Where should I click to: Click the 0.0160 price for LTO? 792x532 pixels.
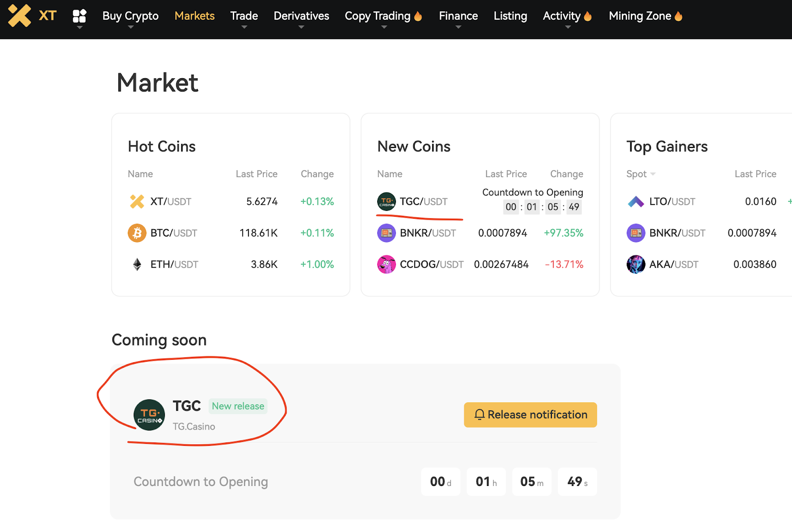click(x=761, y=201)
